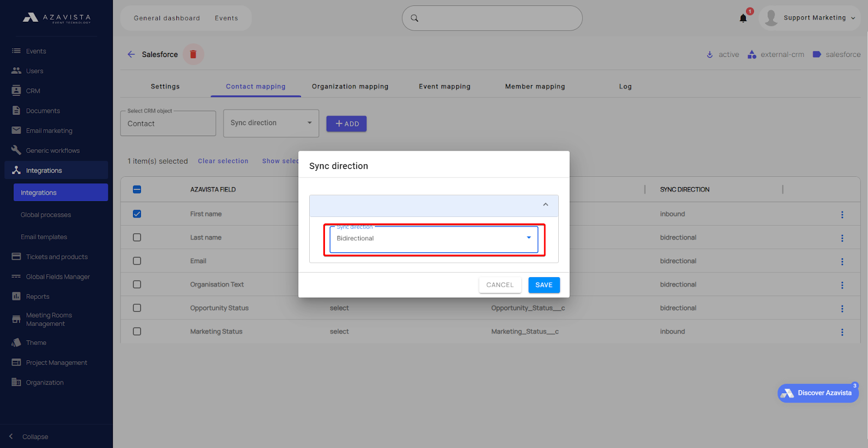Check the Opportunity Status row checkbox
The width and height of the screenshot is (868, 448).
[x=137, y=308]
